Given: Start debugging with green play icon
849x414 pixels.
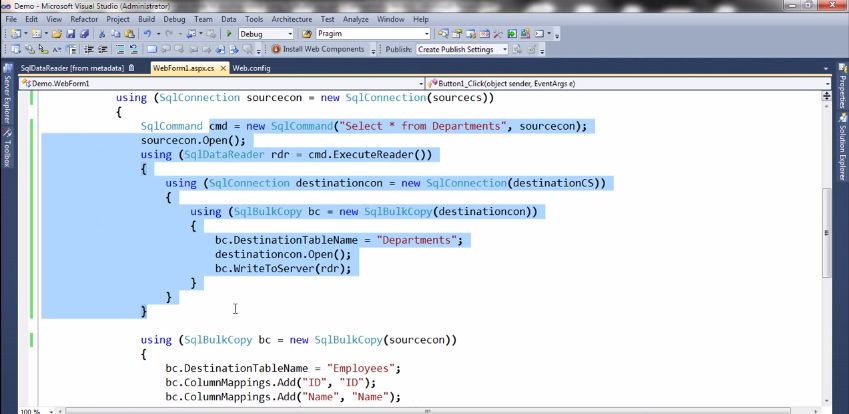Looking at the screenshot, I should 229,34.
